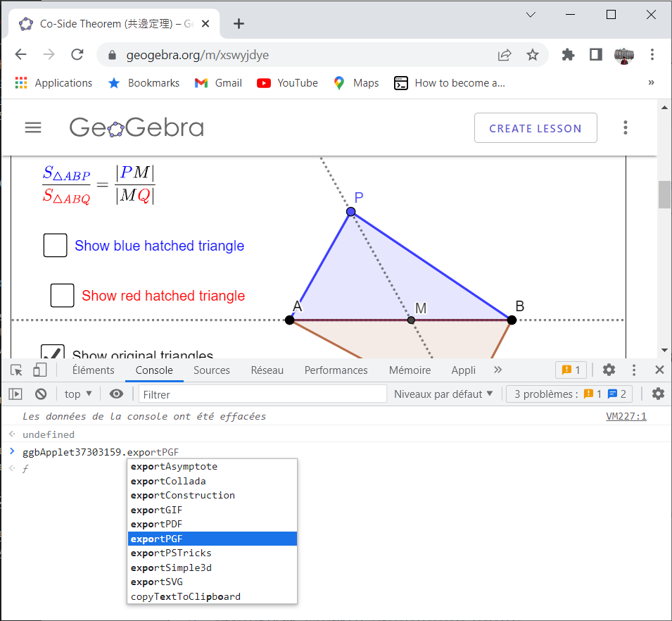Image resolution: width=672 pixels, height=621 pixels.
Task: Expand more DevTools tabs chevron
Action: [498, 370]
